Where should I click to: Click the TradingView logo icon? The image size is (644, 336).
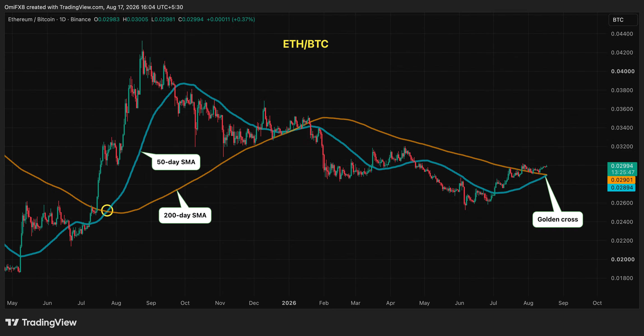[12, 322]
